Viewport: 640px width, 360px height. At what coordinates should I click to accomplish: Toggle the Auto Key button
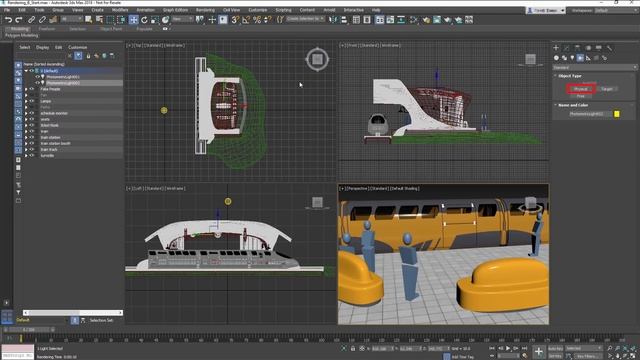556,348
